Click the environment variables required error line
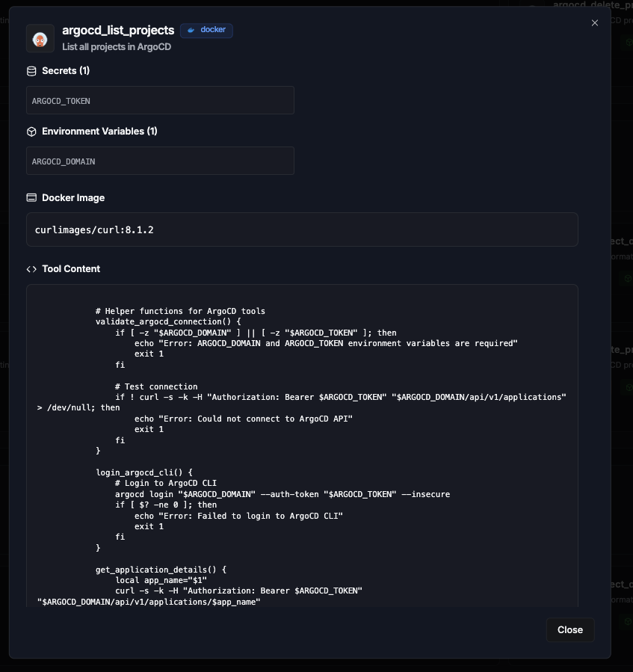 click(x=326, y=343)
